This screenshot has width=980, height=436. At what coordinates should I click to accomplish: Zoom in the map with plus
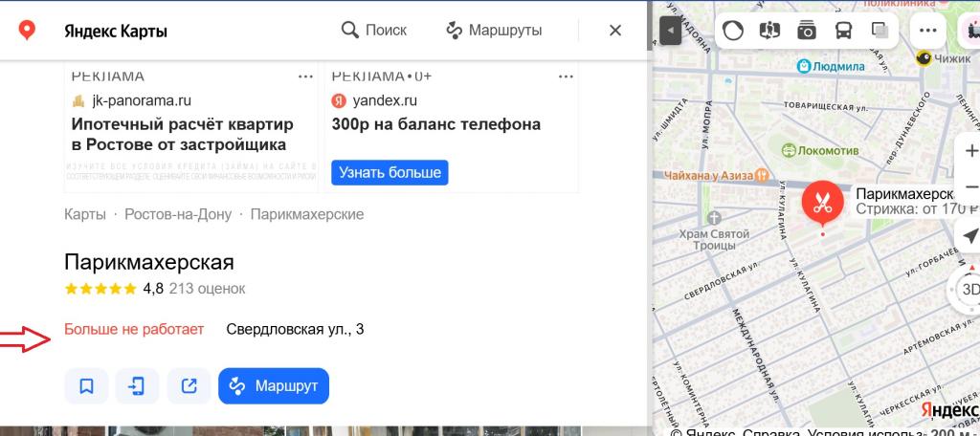(x=971, y=150)
